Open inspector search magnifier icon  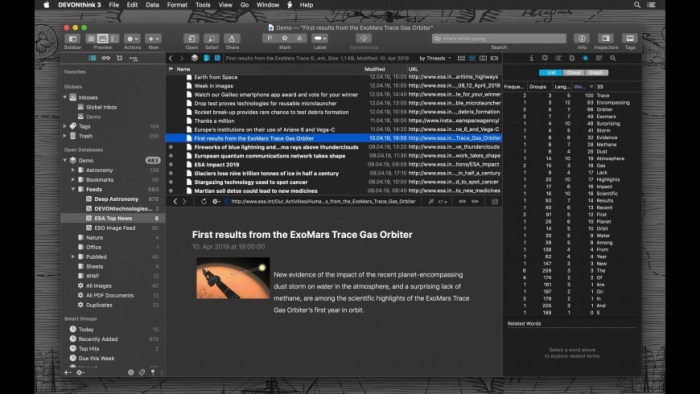[613, 58]
